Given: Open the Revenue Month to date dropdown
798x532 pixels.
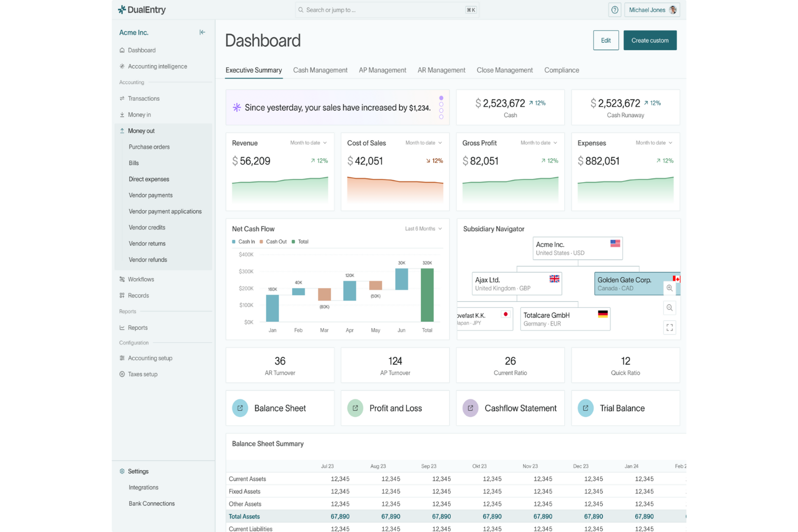Looking at the screenshot, I should tap(308, 143).
